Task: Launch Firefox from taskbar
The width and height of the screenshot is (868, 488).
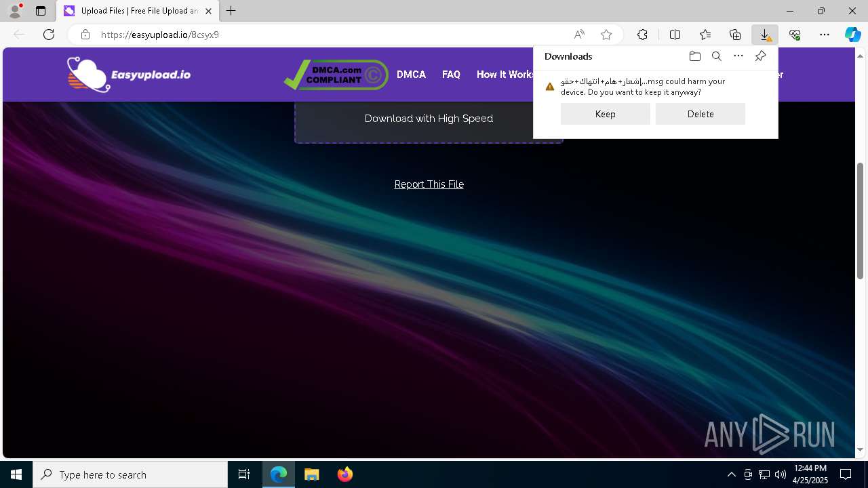Action: (x=344, y=474)
